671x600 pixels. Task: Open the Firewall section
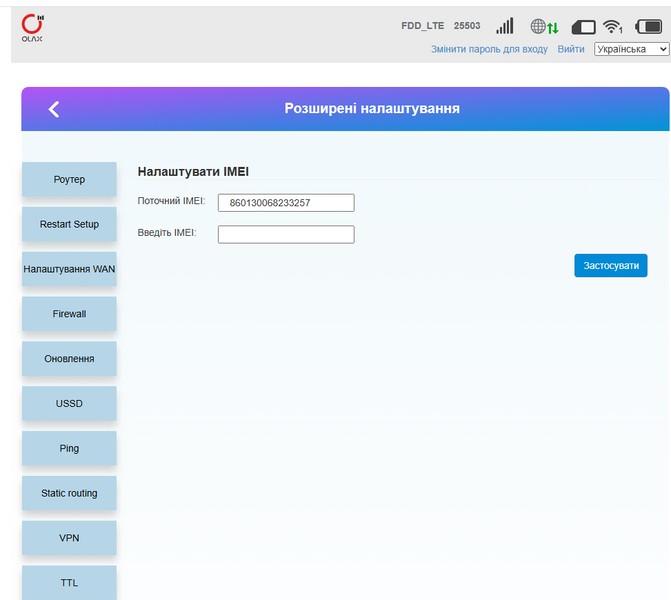[x=69, y=314]
